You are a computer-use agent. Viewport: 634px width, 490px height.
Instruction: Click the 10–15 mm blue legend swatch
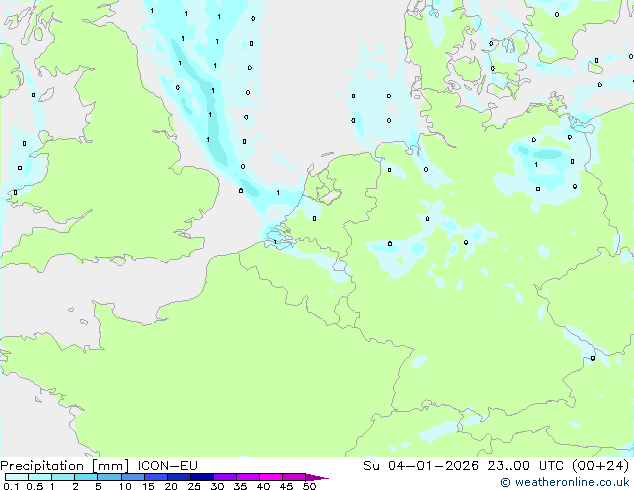point(132,477)
